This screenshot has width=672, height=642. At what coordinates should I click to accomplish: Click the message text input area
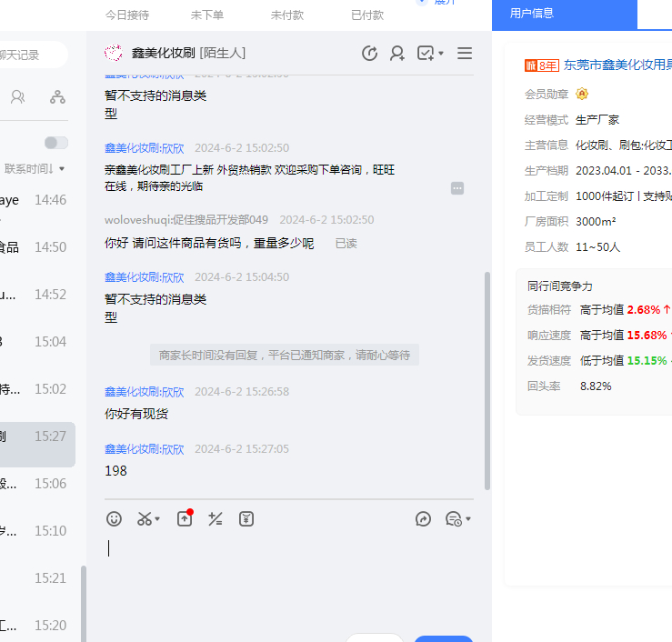pyautogui.click(x=291, y=573)
